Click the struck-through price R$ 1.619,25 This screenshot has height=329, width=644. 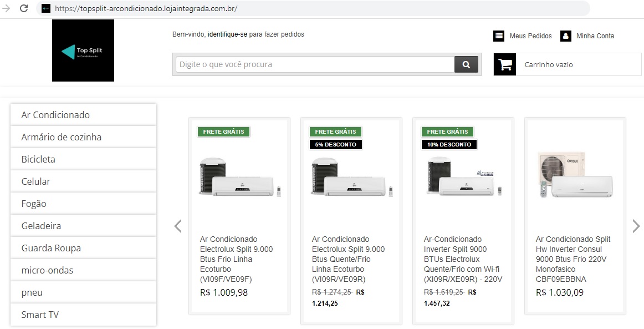click(x=444, y=292)
